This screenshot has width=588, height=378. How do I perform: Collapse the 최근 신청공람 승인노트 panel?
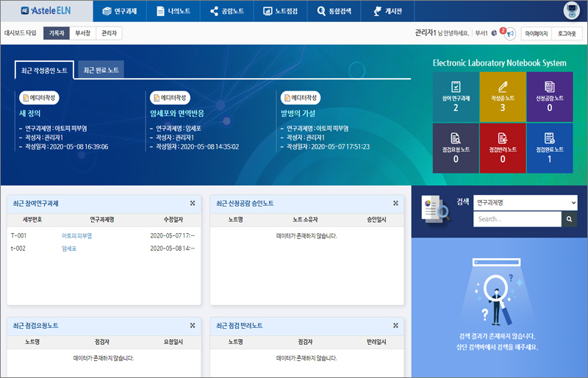pyautogui.click(x=394, y=204)
